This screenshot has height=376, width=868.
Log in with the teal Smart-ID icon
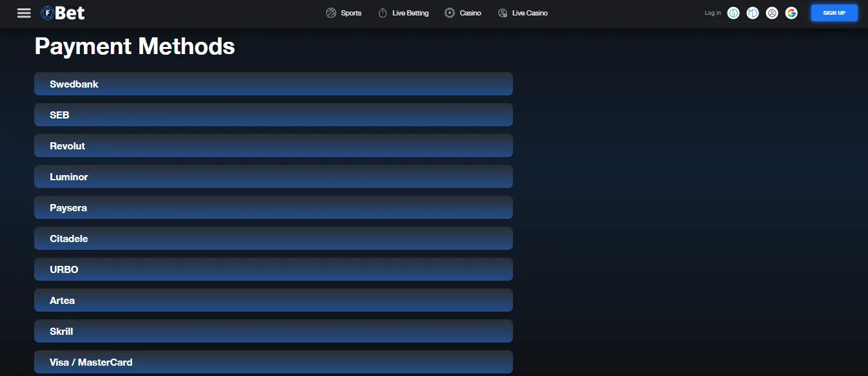(733, 13)
